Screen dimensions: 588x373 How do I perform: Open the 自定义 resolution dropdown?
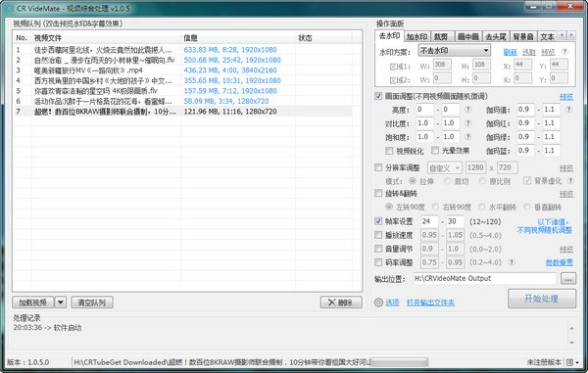pos(444,168)
